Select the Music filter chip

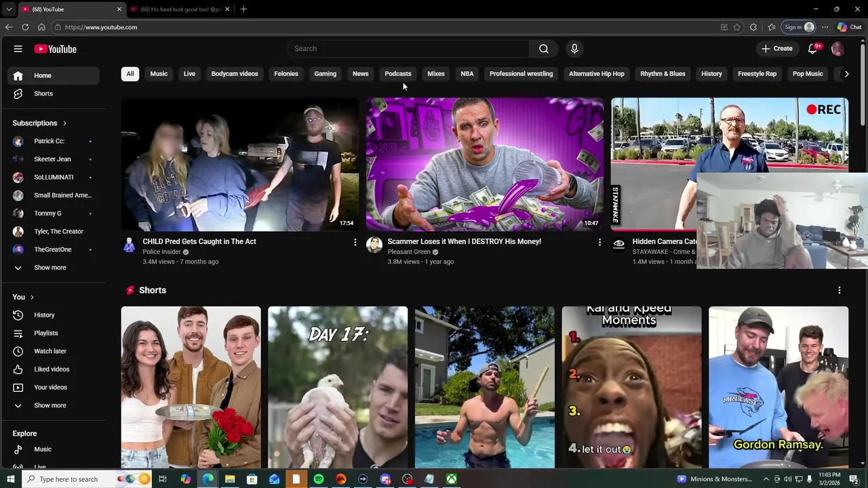[x=159, y=74]
